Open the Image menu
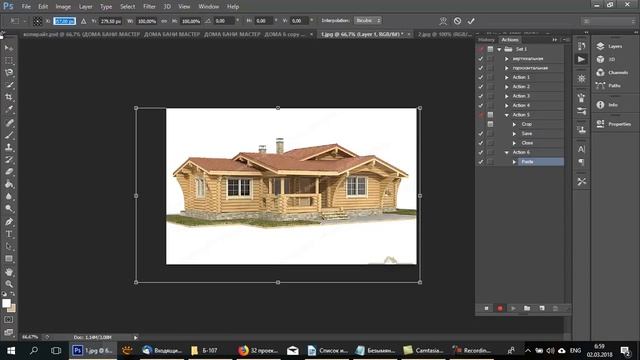Viewport: 640px width, 360px height. (x=63, y=7)
